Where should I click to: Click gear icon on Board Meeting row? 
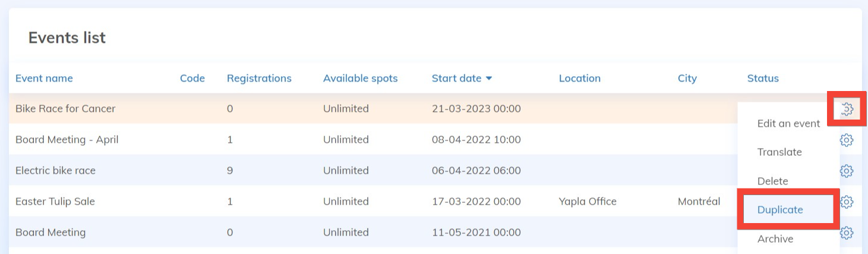(x=847, y=233)
